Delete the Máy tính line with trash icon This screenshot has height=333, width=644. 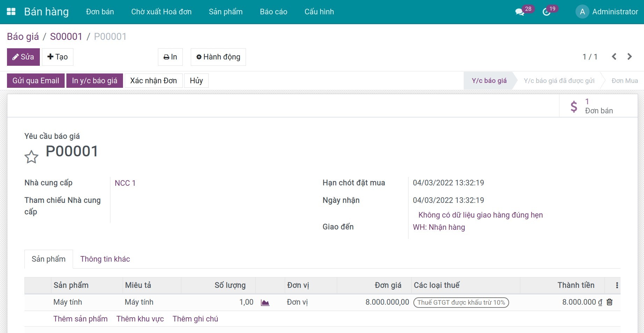[x=609, y=302]
